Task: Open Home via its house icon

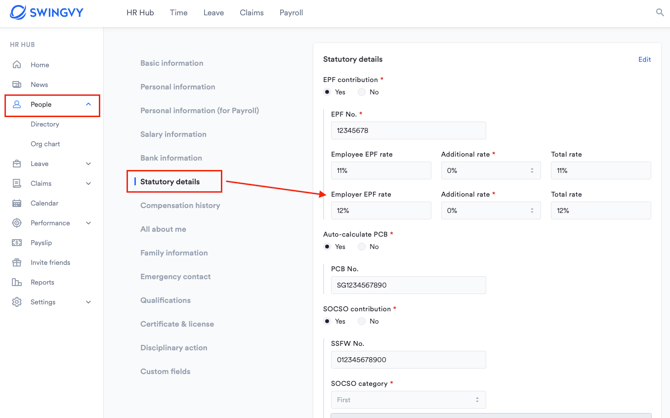Action: pos(17,65)
